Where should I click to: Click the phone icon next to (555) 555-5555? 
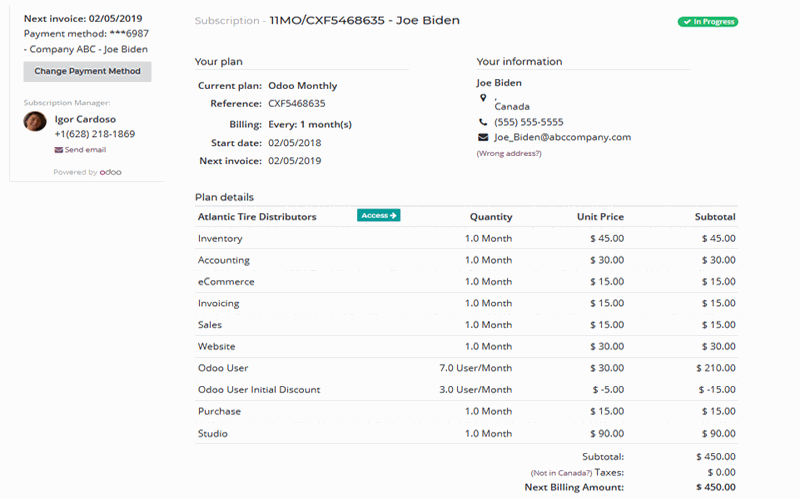click(483, 122)
